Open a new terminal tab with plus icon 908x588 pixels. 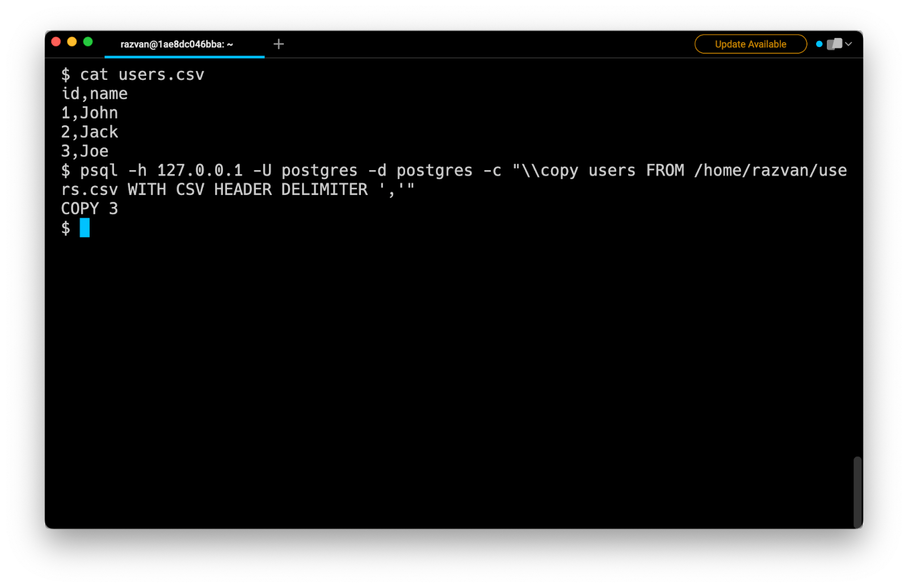278,44
